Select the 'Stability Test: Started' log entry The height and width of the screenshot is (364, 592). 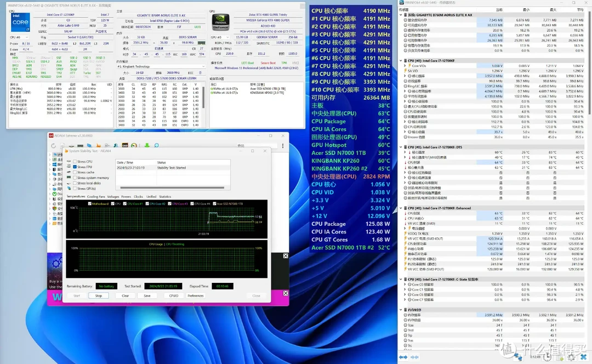(173, 168)
